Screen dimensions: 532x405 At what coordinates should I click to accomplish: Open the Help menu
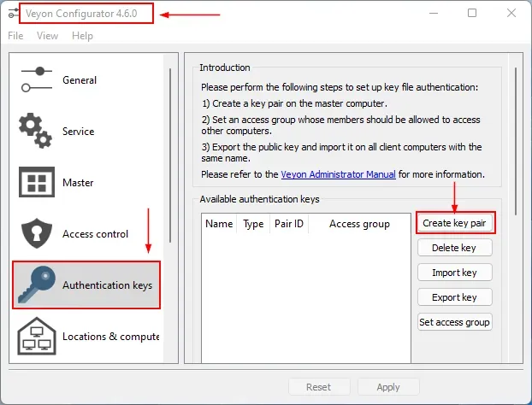pos(82,36)
